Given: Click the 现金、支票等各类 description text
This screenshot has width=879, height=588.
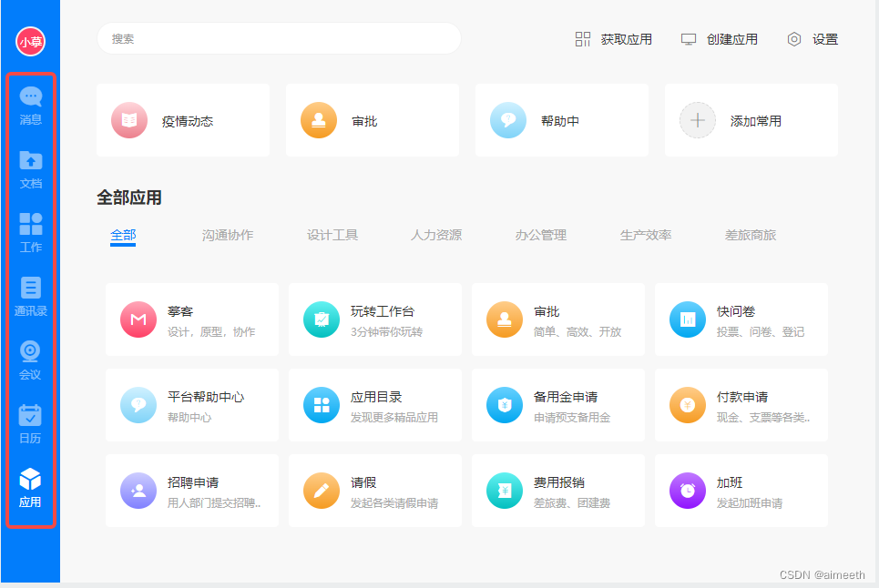Looking at the screenshot, I should pos(763,418).
